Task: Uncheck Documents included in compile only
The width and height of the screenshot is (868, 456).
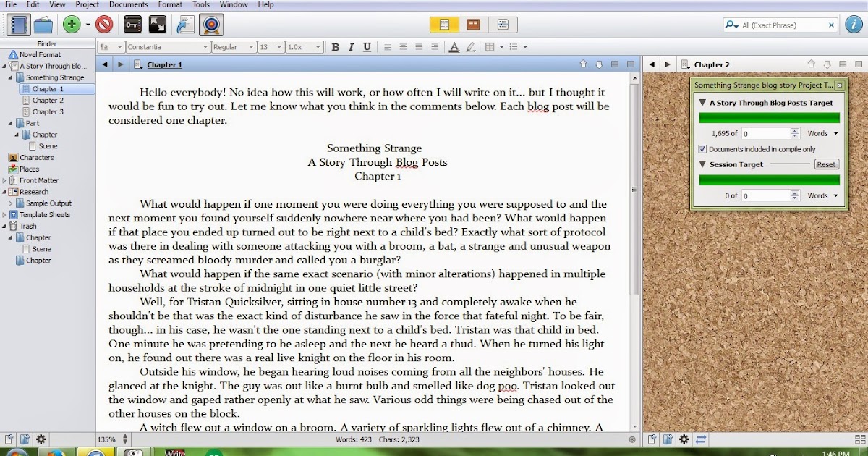Action: (702, 148)
